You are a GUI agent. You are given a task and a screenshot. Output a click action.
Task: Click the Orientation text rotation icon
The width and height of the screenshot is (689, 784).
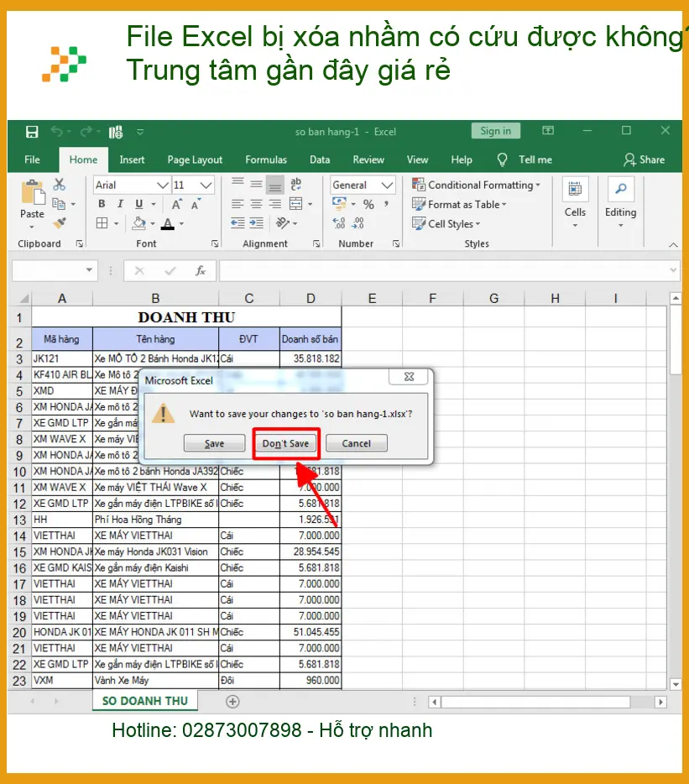pos(283,223)
